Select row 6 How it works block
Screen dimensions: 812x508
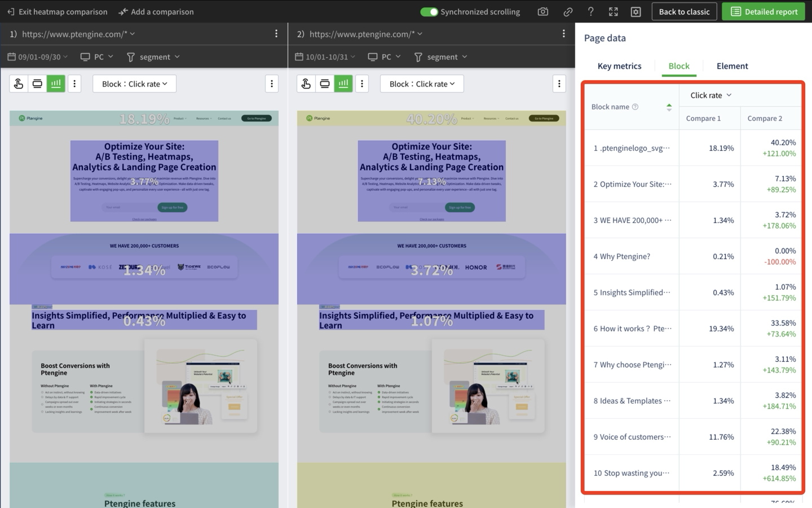tap(692, 329)
